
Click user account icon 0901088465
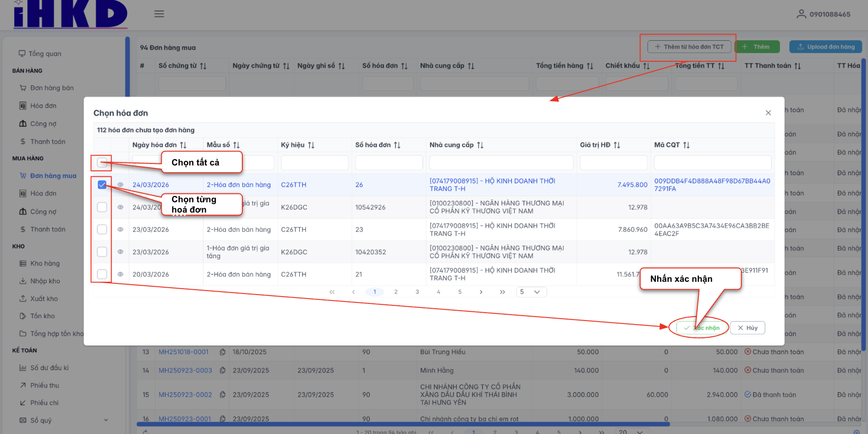(x=801, y=14)
